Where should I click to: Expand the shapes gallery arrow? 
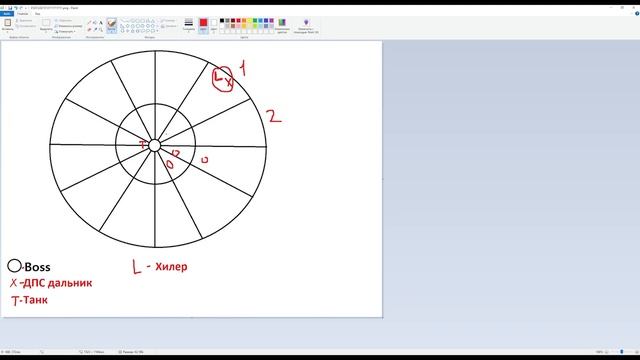pyautogui.click(x=157, y=31)
